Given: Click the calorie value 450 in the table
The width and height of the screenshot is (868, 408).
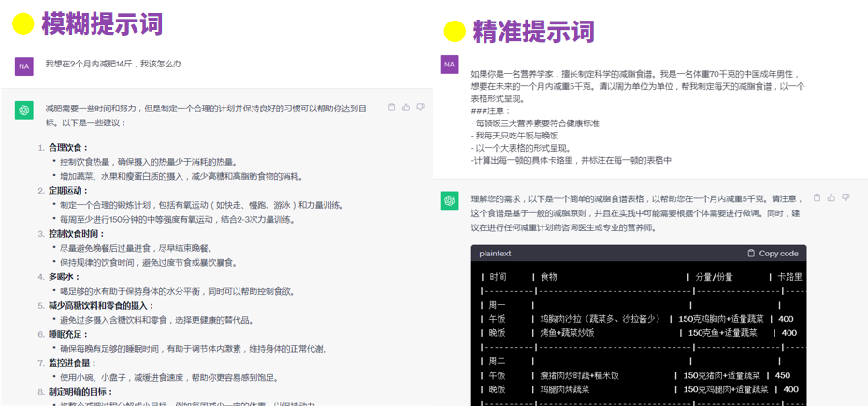Looking at the screenshot, I should (783, 375).
